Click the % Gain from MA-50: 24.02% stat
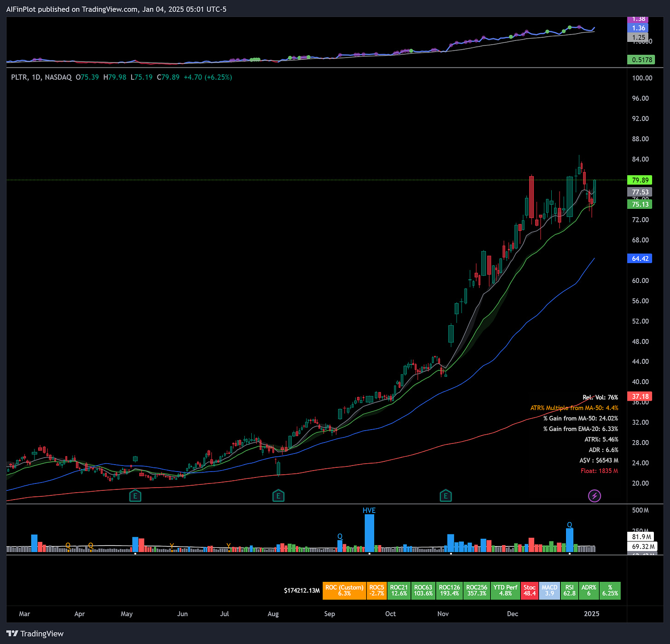The height and width of the screenshot is (644, 670). tap(581, 419)
